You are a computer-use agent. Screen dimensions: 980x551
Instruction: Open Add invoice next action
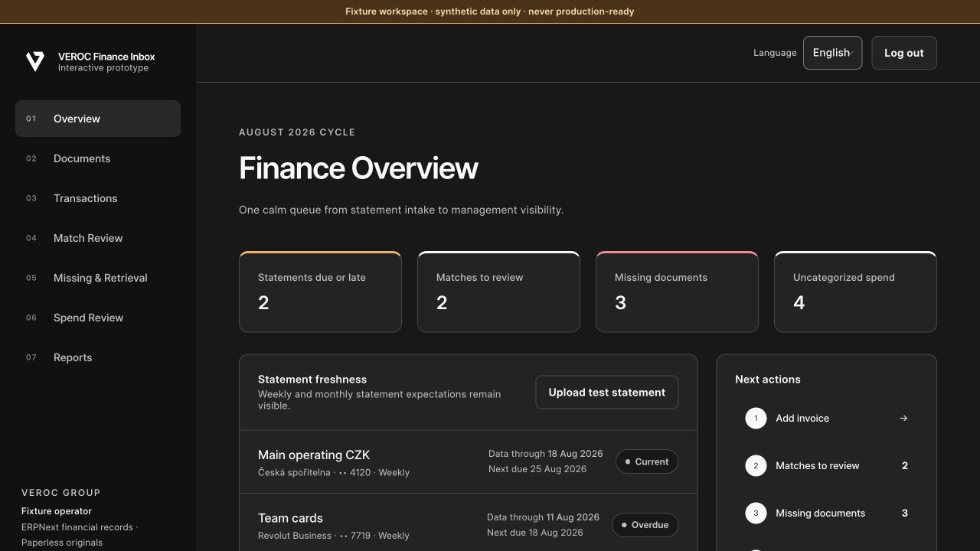pos(826,419)
